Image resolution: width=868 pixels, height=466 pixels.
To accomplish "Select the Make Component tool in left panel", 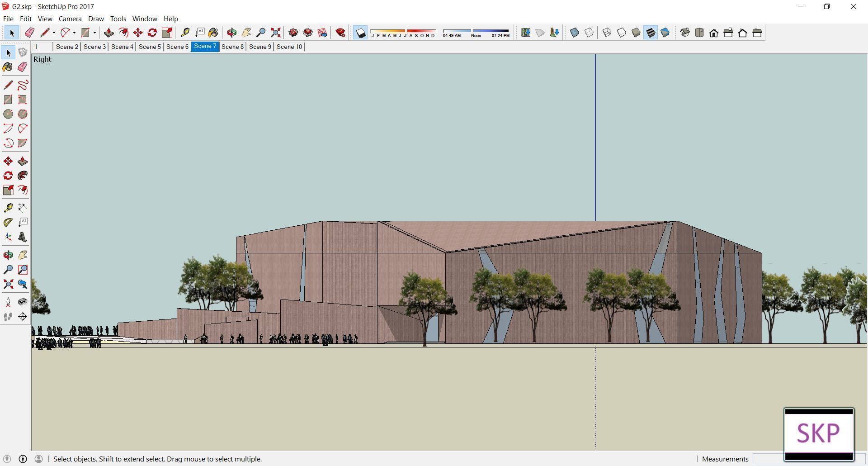I will [23, 52].
